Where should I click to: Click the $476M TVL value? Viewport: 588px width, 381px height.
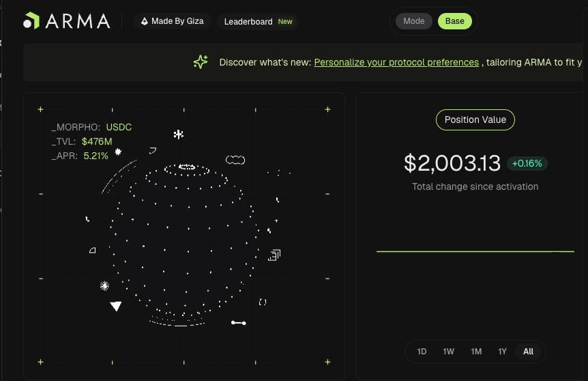tap(97, 141)
